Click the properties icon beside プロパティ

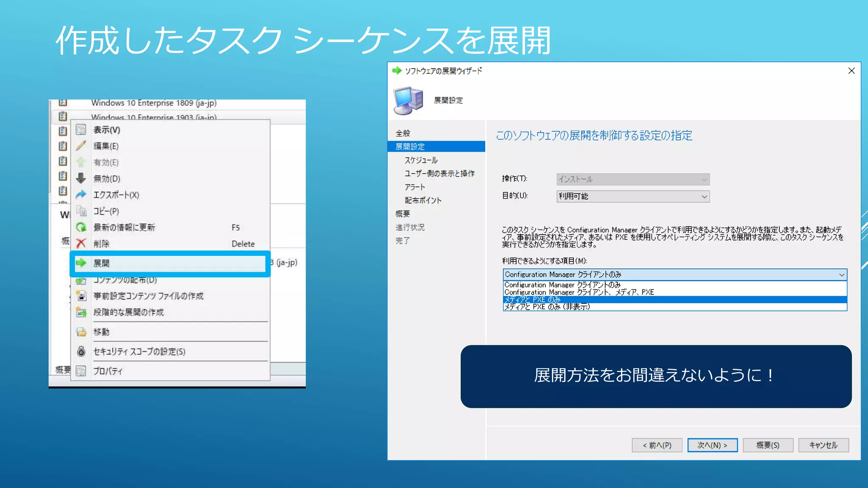[81, 371]
